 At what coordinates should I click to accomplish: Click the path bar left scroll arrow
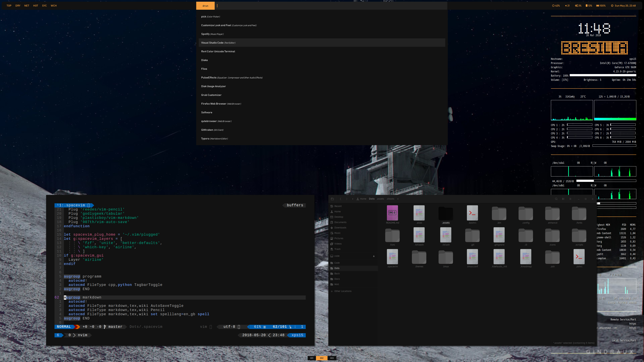click(353, 199)
